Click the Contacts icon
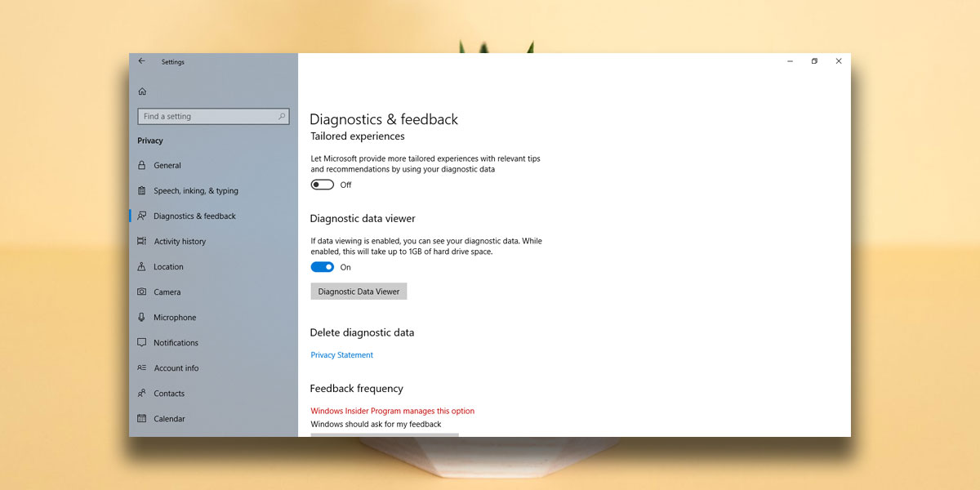 pos(142,393)
